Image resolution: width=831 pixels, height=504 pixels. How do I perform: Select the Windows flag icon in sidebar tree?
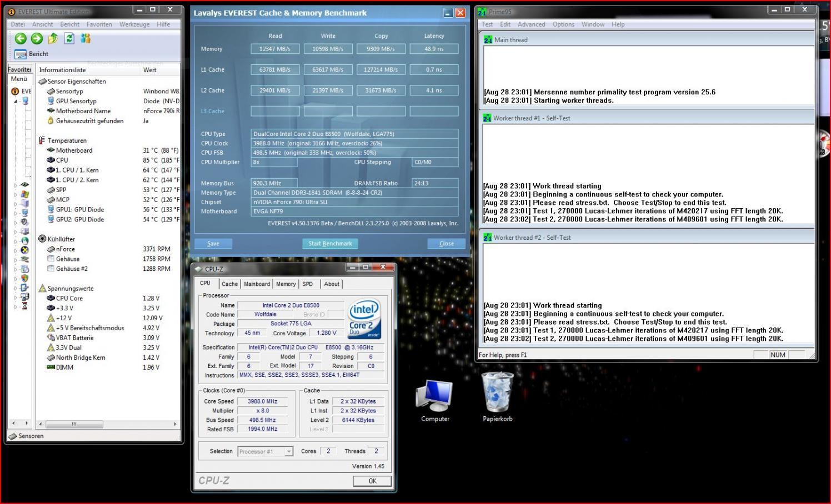(x=24, y=194)
